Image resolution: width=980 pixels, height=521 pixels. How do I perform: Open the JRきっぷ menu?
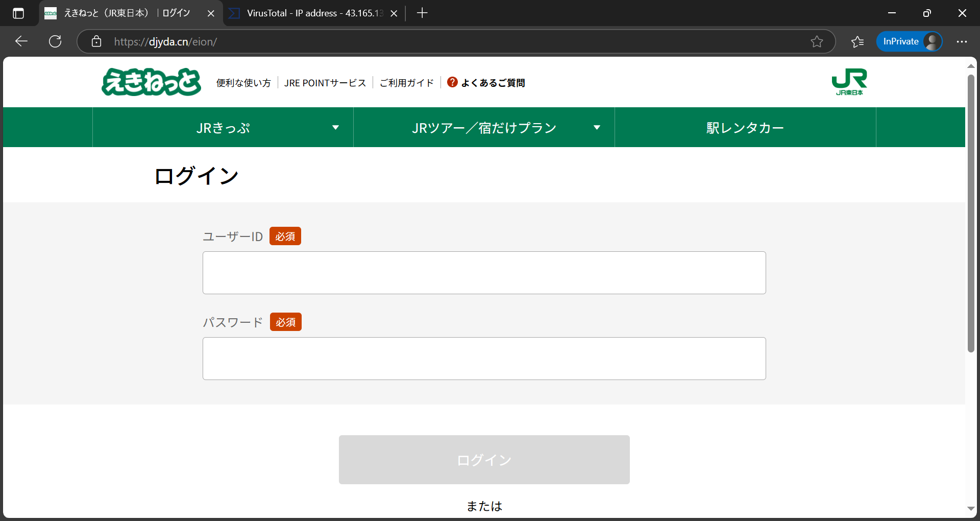223,128
